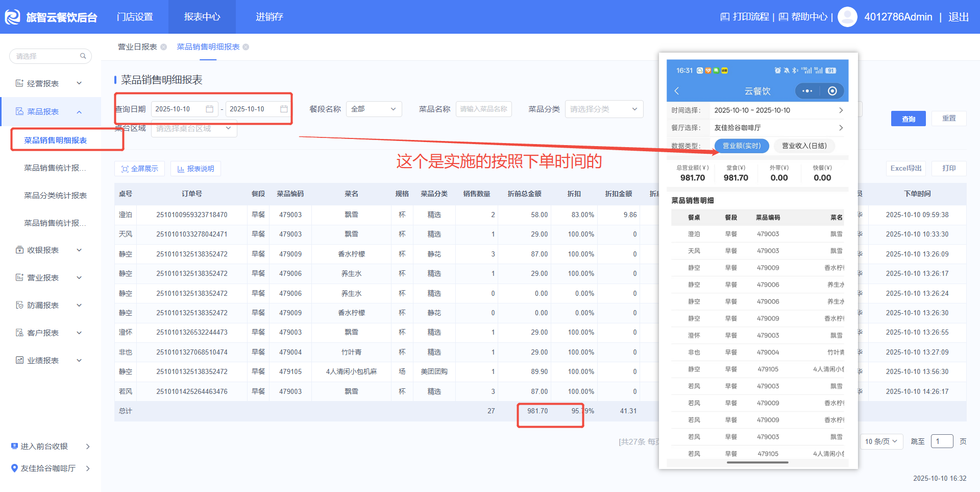Close the 菜品销售明细报表 tab via x icon
The image size is (980, 492).
click(x=246, y=47)
